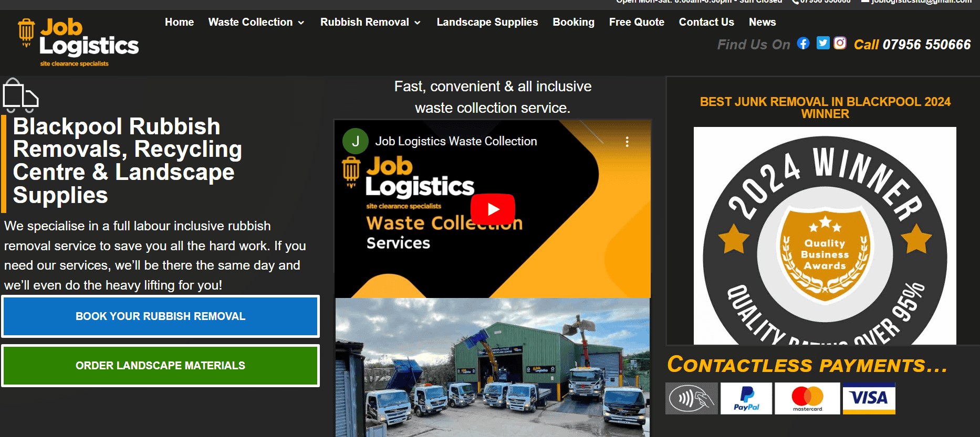
Task: Click the Job Logistics header logo
Action: coord(78,42)
